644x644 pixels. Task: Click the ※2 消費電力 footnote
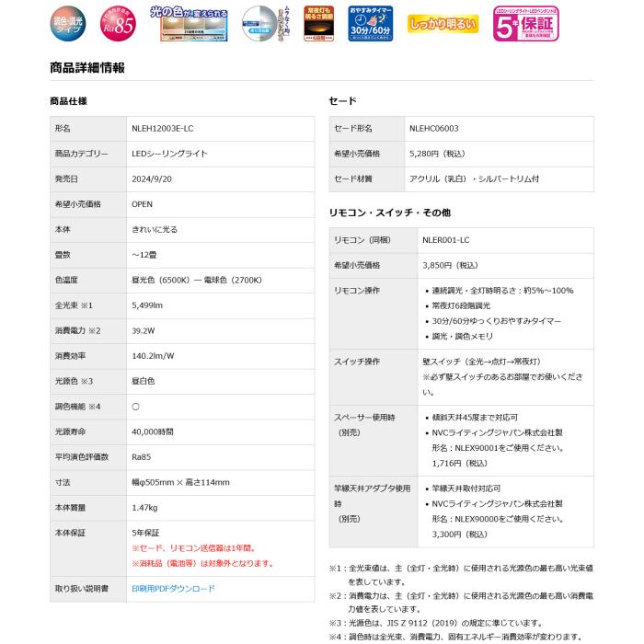[461, 602]
